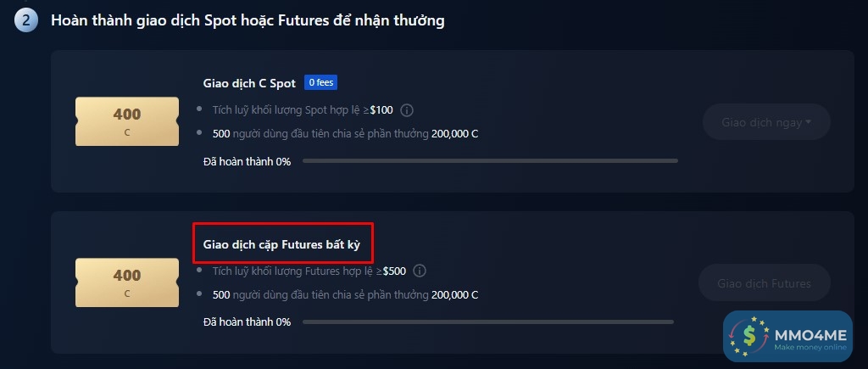Click the Spot task progress bar
The image size is (868, 369).
click(x=490, y=160)
